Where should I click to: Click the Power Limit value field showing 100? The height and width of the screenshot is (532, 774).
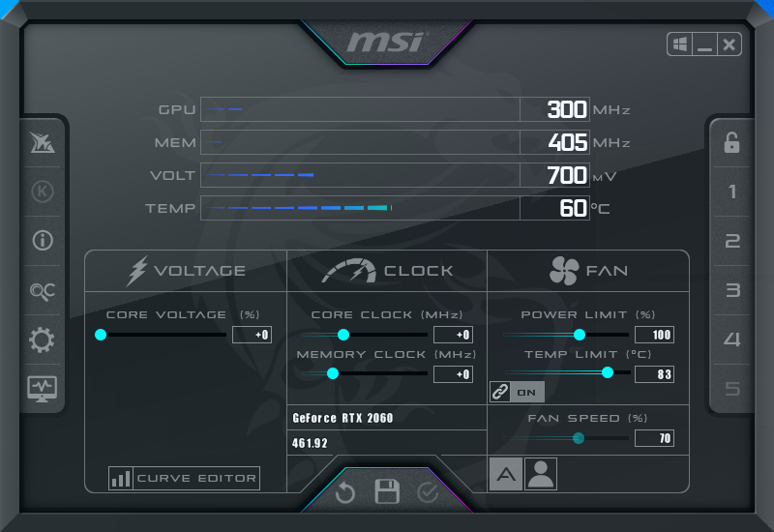pyautogui.click(x=655, y=335)
